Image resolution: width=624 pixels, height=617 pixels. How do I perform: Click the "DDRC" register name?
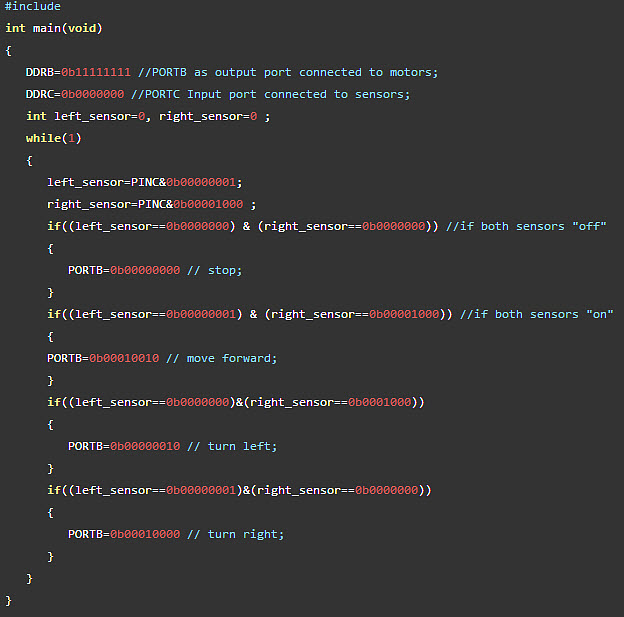(40, 94)
